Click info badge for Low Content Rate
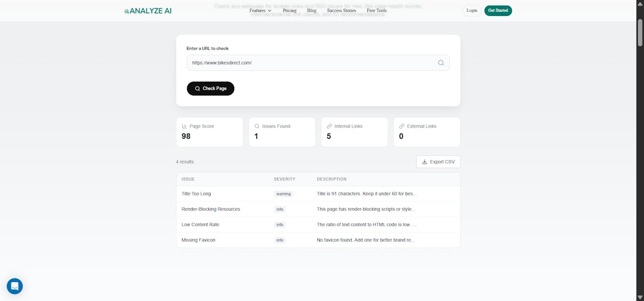The height and width of the screenshot is (301, 644). (x=280, y=225)
